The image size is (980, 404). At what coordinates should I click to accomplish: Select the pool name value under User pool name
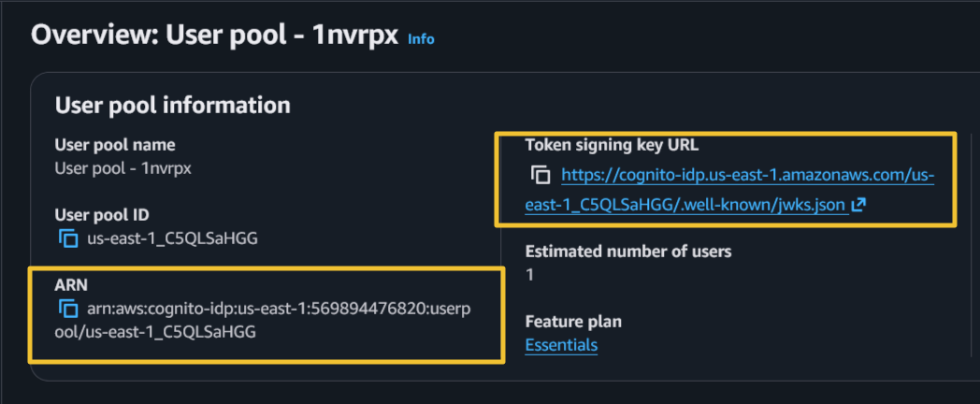point(123,168)
